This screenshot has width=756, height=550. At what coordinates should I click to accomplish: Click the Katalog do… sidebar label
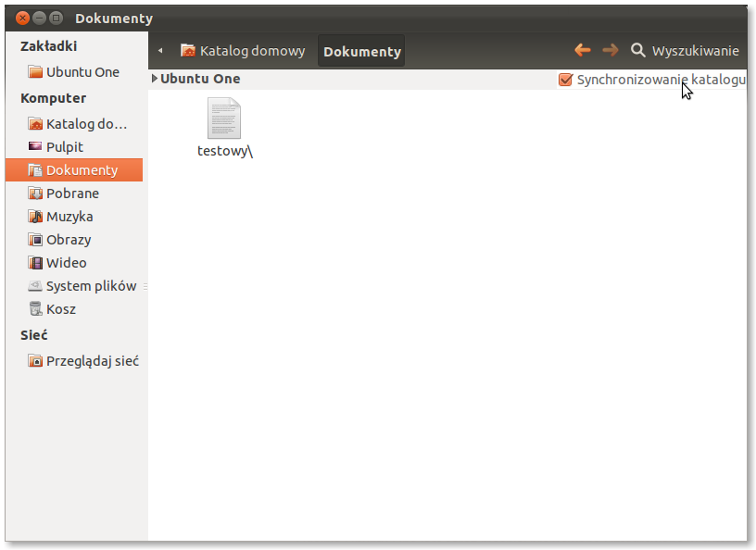86,124
